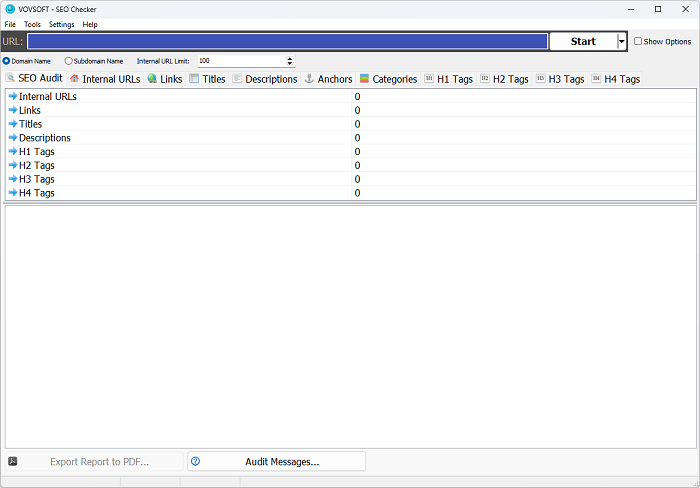Switch to the H2 Tags tab
Screen dimensions: 700x488
pos(505,79)
